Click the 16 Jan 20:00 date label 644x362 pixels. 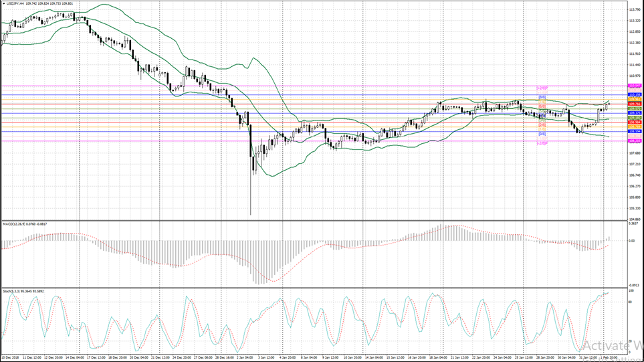[417, 358]
